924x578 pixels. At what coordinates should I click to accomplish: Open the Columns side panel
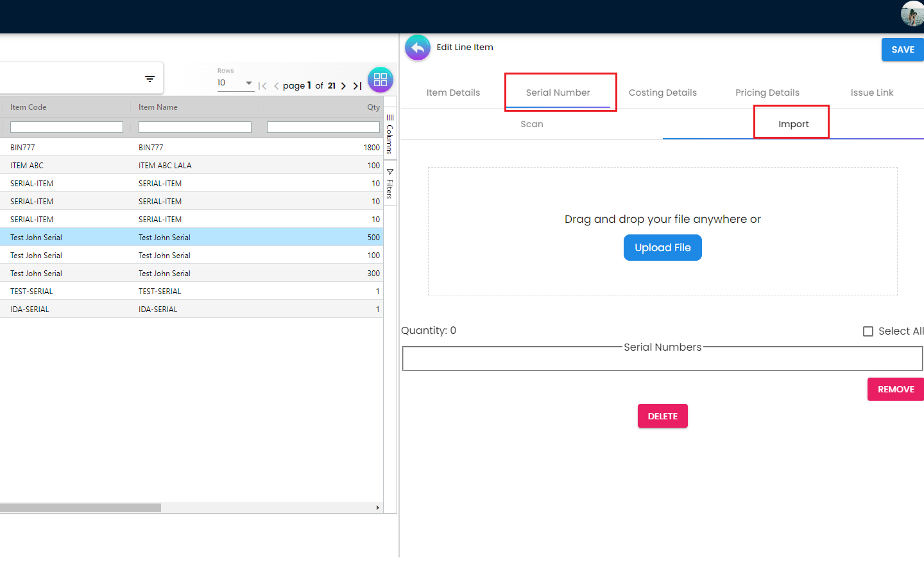389,134
